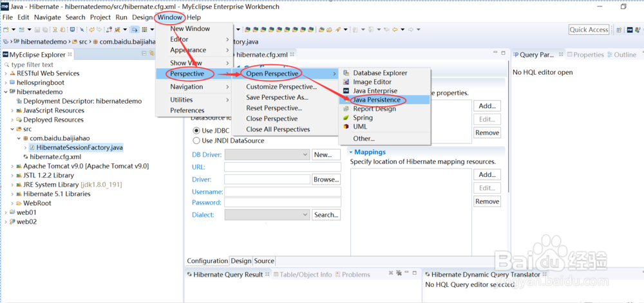Click the Forward navigation arrow icon
The width and height of the screenshot is (644, 303).
coord(411,29)
